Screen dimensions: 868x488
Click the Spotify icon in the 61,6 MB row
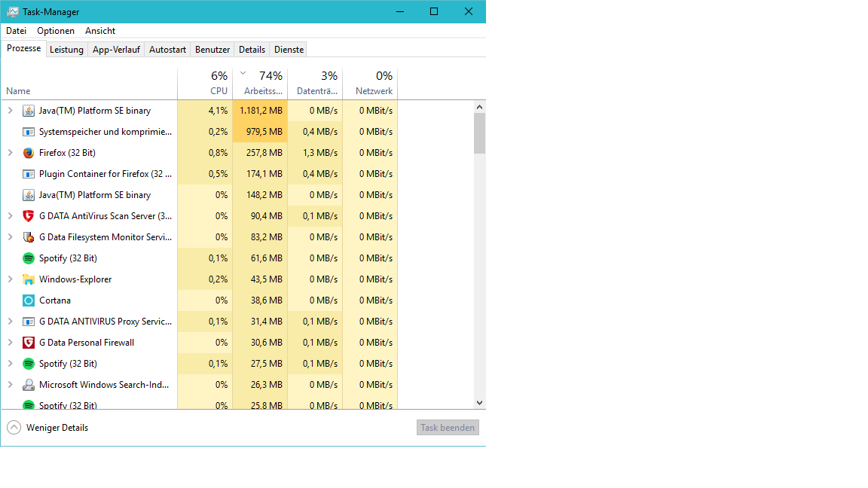coord(28,258)
